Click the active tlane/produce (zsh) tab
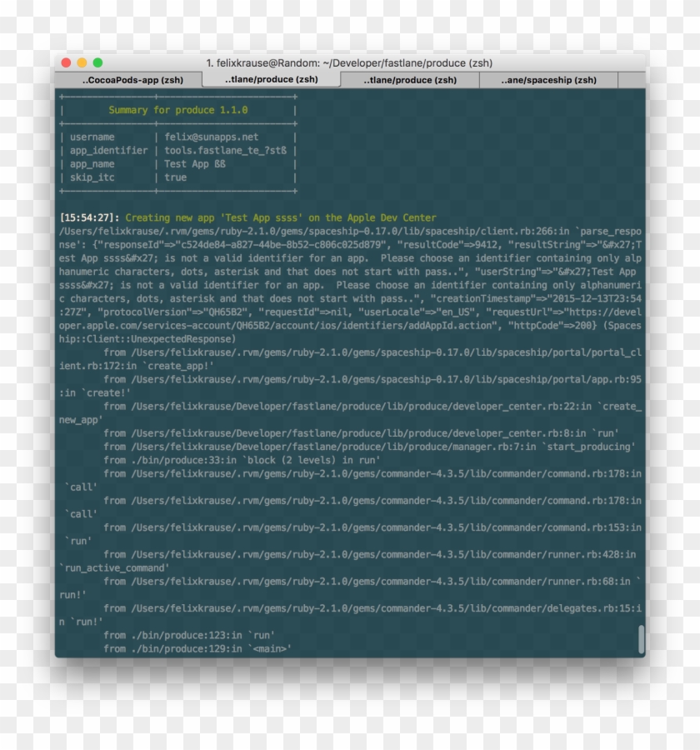The height and width of the screenshot is (750, 700). (272, 80)
